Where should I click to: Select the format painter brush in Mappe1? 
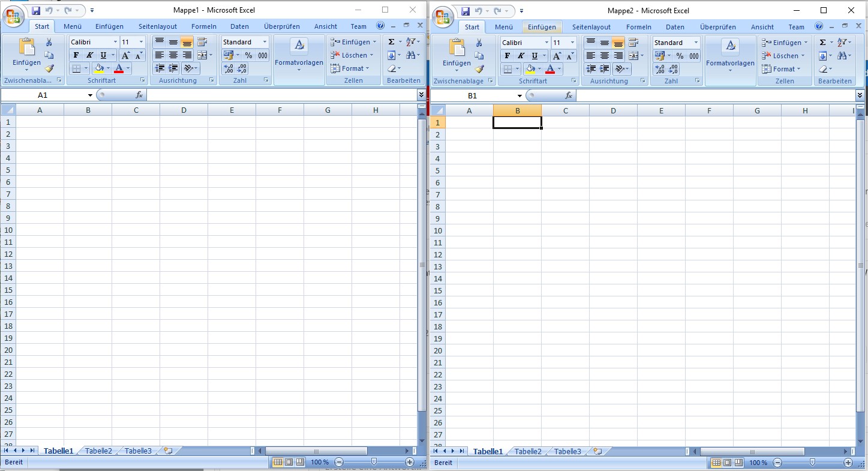click(49, 68)
